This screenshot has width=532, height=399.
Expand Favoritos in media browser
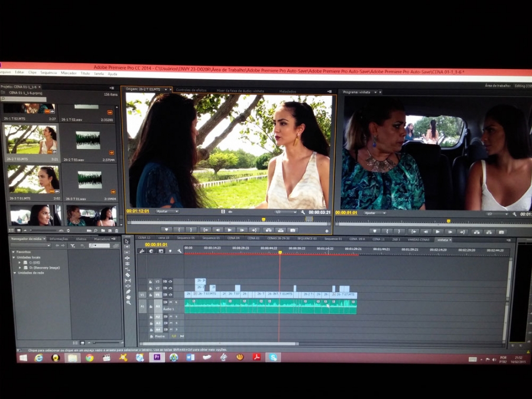(14, 252)
